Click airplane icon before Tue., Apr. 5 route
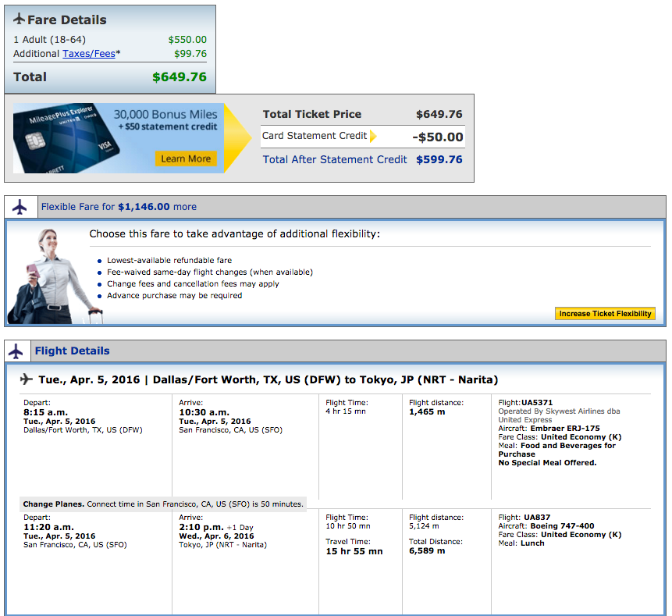 pos(27,379)
